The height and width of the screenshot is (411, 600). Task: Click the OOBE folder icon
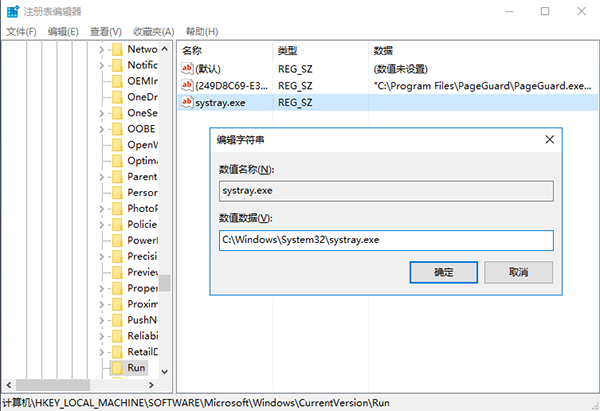coord(117,129)
